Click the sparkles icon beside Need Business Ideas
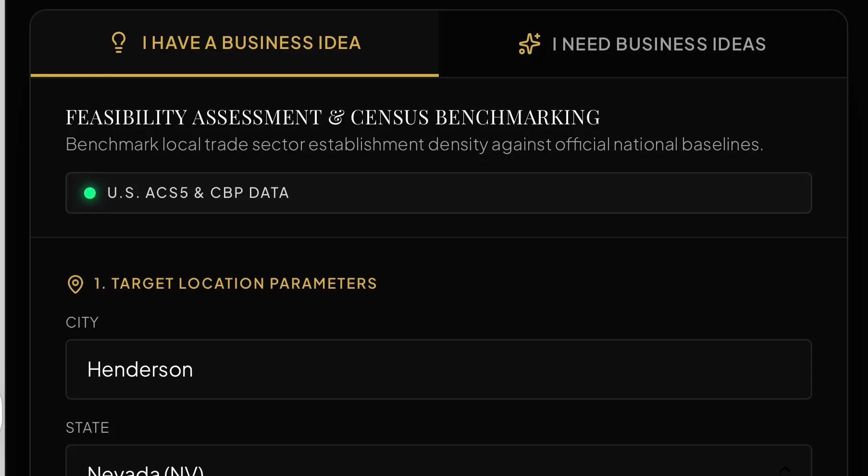Screen dimensions: 868x476 (530, 44)
